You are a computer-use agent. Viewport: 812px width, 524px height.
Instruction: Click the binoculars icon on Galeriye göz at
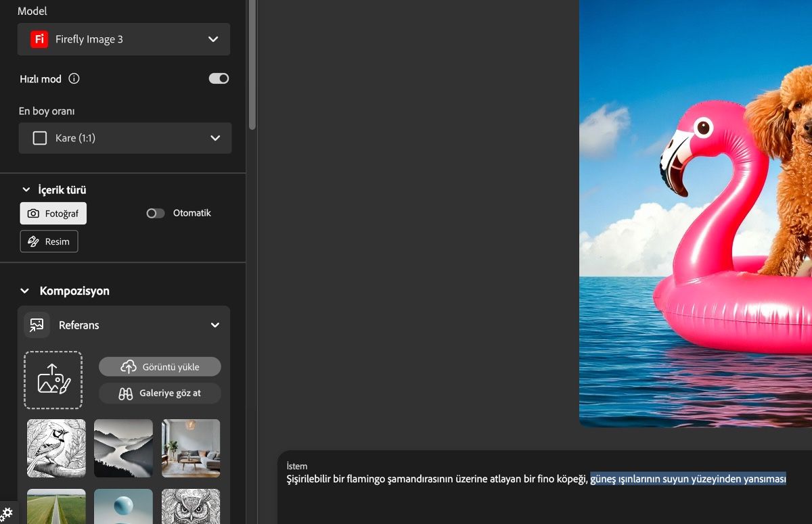point(126,394)
